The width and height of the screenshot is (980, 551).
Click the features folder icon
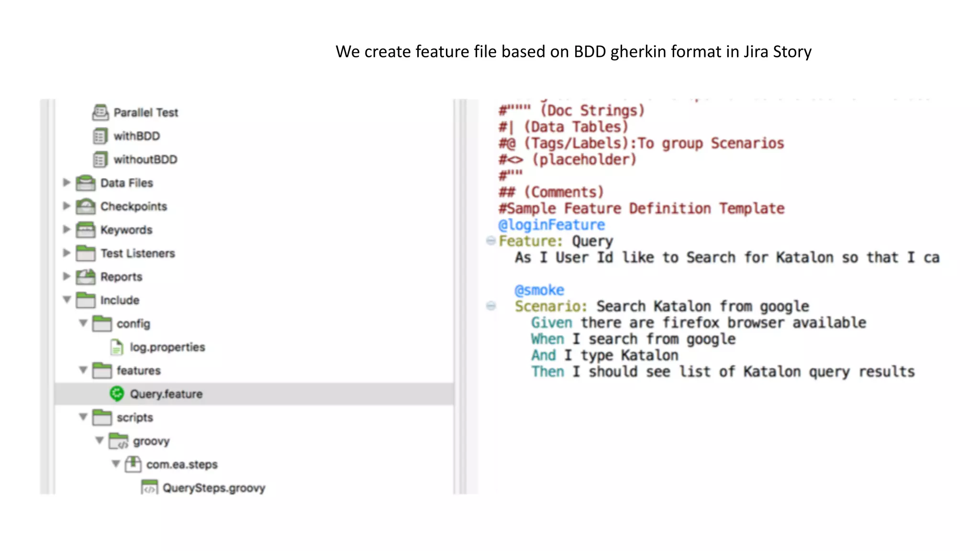click(102, 370)
